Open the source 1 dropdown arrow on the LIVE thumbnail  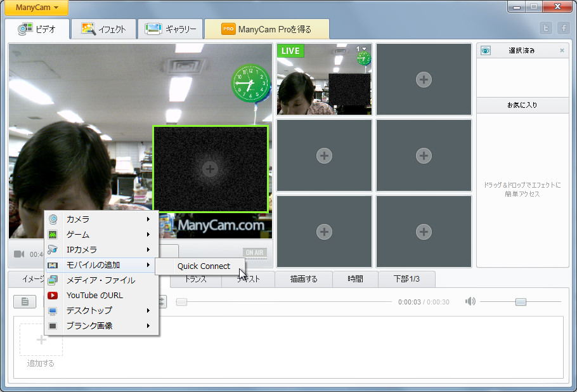pyautogui.click(x=364, y=49)
